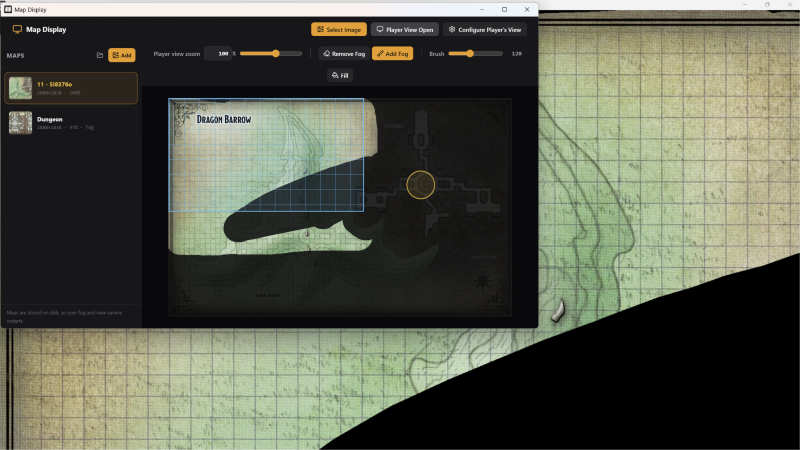Select the Dungeon map entry
Viewport: 800px width, 450px height.
pyautogui.click(x=71, y=123)
